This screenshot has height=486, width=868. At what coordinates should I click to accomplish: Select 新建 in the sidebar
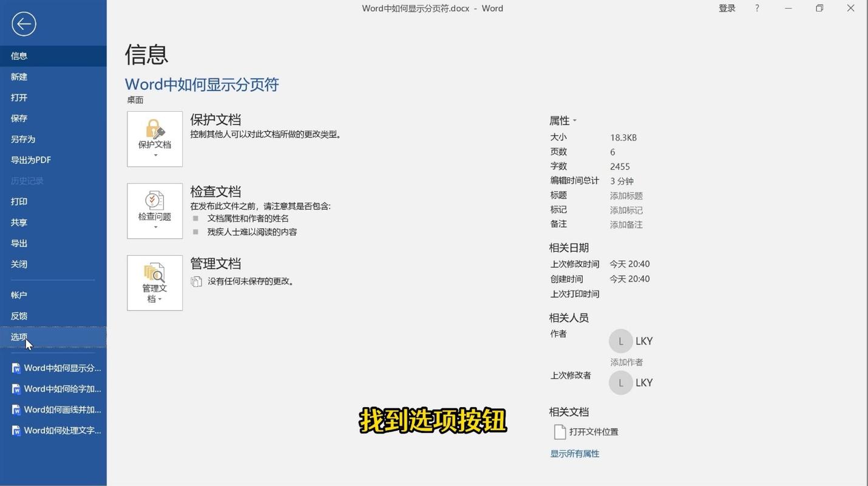[53, 77]
